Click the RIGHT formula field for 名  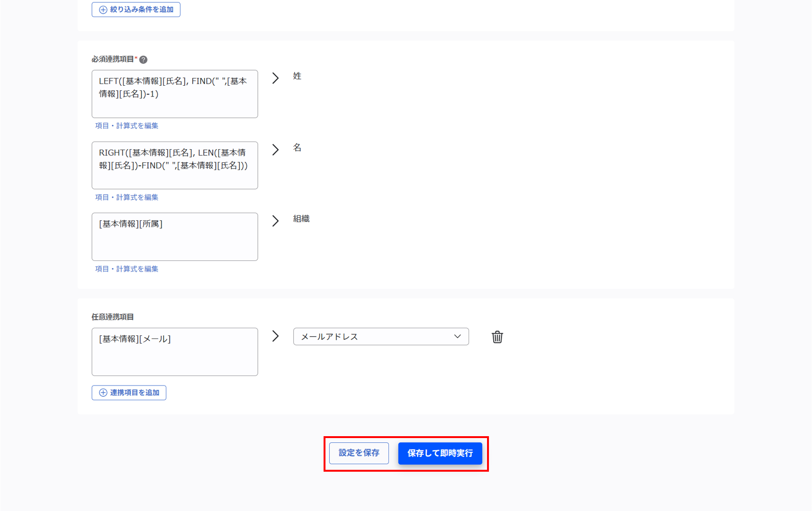pyautogui.click(x=174, y=165)
